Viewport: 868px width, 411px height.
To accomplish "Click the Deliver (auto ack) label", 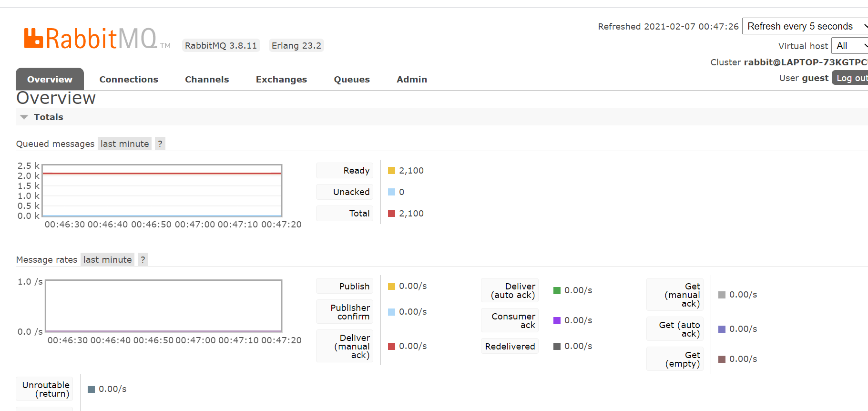I will (x=510, y=290).
